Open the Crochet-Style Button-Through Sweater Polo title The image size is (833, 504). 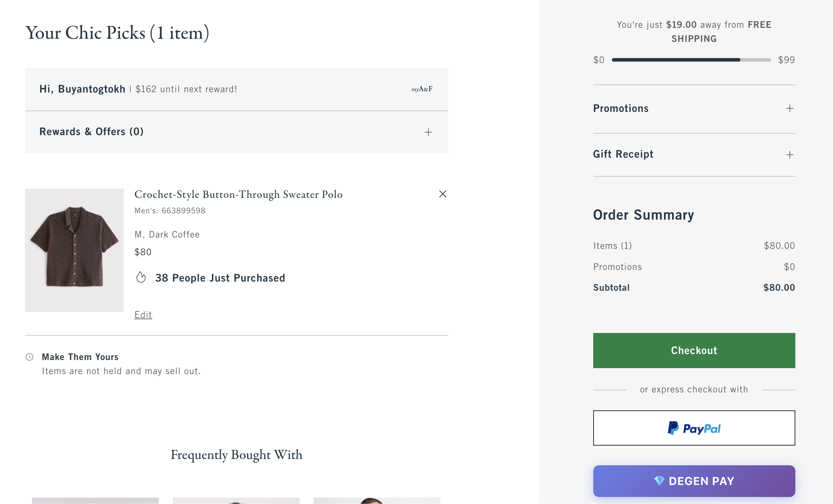pos(238,194)
